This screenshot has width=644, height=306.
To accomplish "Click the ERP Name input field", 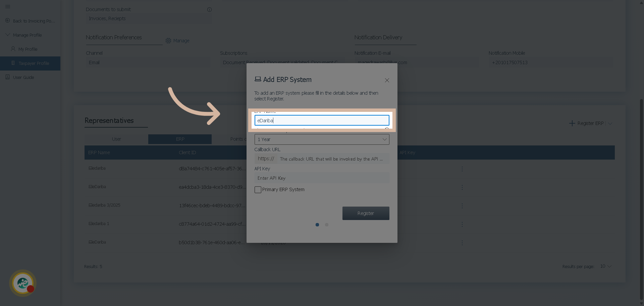I will 322,120.
